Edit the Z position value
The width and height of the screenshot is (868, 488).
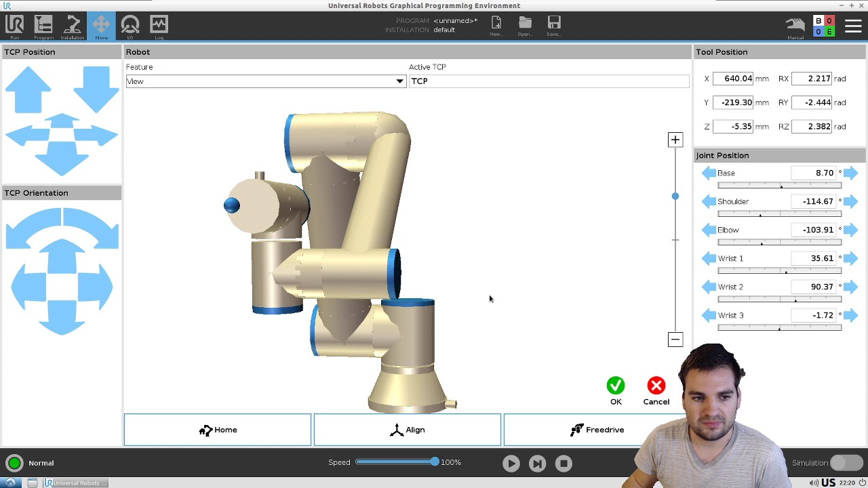point(734,126)
